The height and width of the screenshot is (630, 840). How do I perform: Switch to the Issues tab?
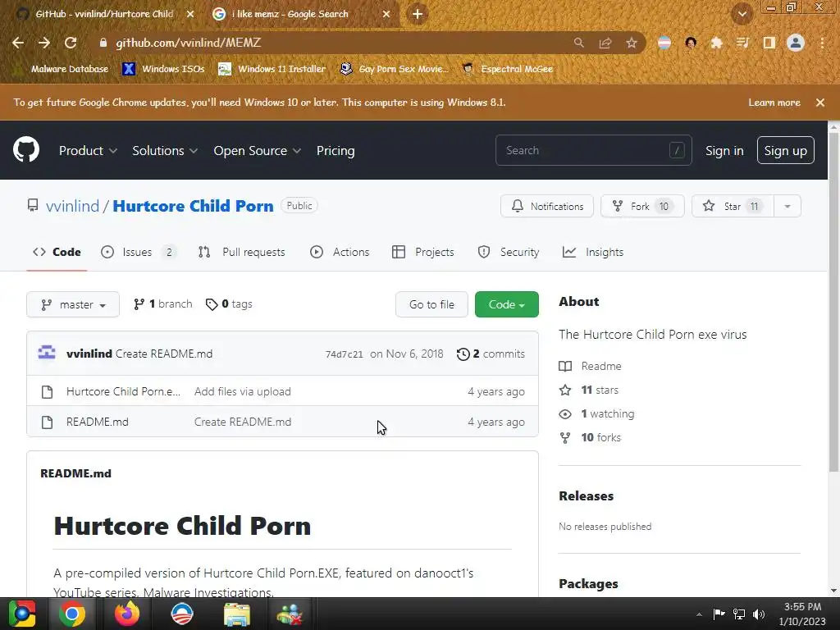pyautogui.click(x=138, y=253)
